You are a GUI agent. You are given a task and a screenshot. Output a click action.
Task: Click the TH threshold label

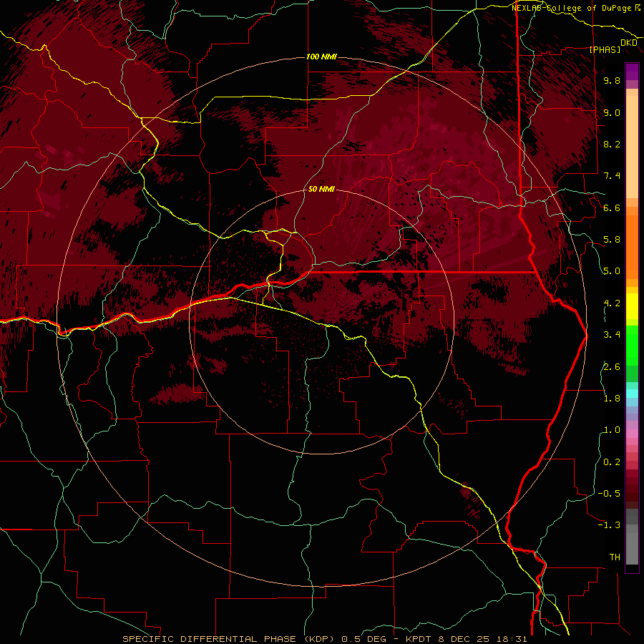point(615,557)
